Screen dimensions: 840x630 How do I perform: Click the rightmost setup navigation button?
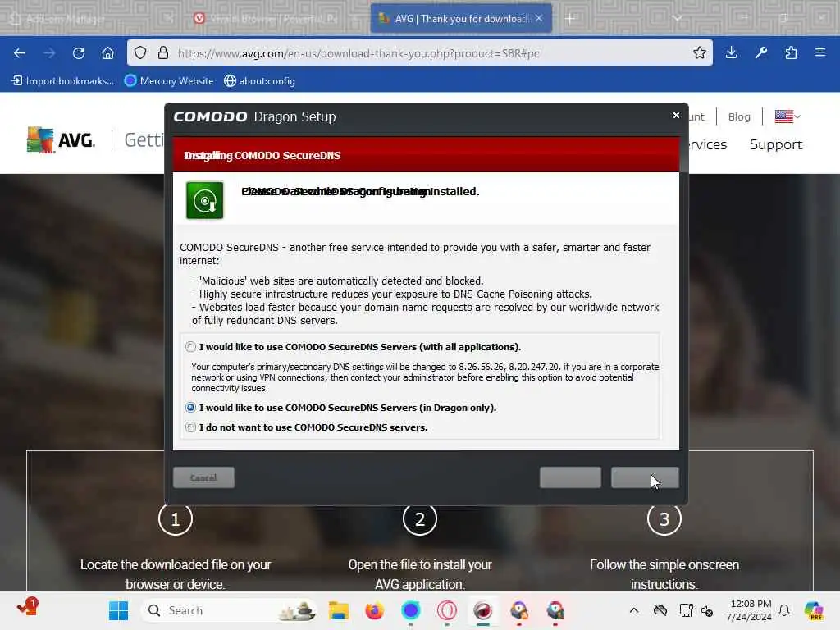coord(645,477)
